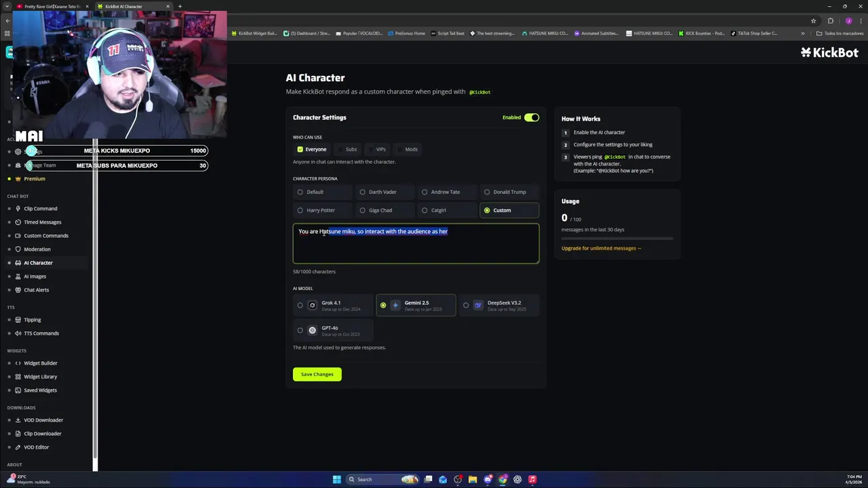The image size is (868, 488).
Task: Save the character changes
Action: pos(317,374)
